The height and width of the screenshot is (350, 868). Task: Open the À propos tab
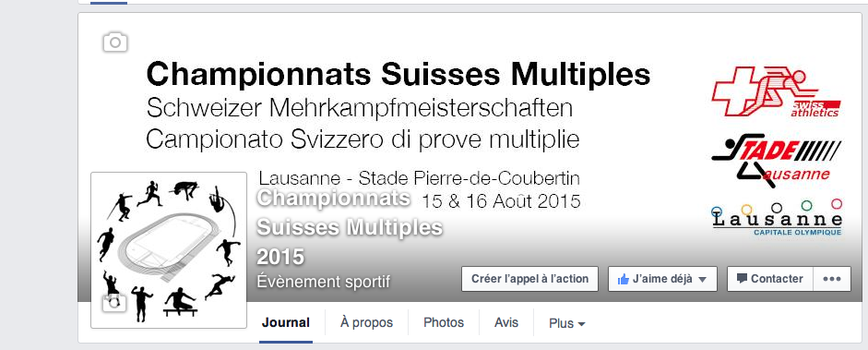click(x=366, y=322)
